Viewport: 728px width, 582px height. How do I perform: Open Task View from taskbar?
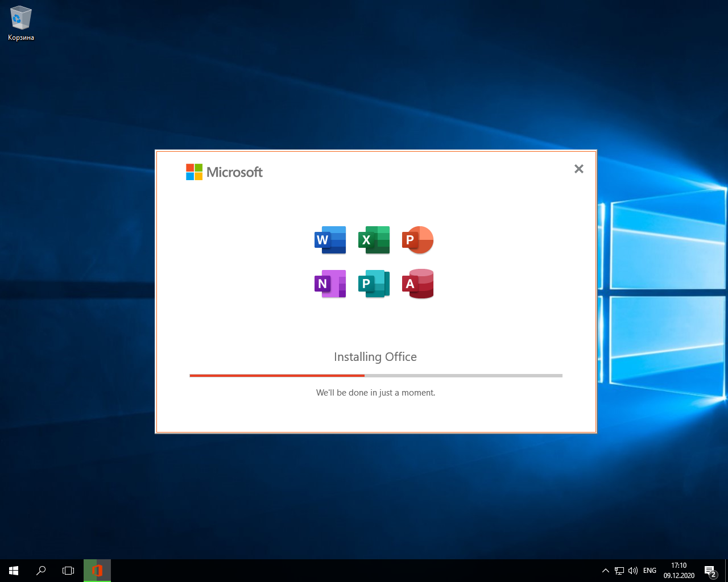(x=68, y=571)
